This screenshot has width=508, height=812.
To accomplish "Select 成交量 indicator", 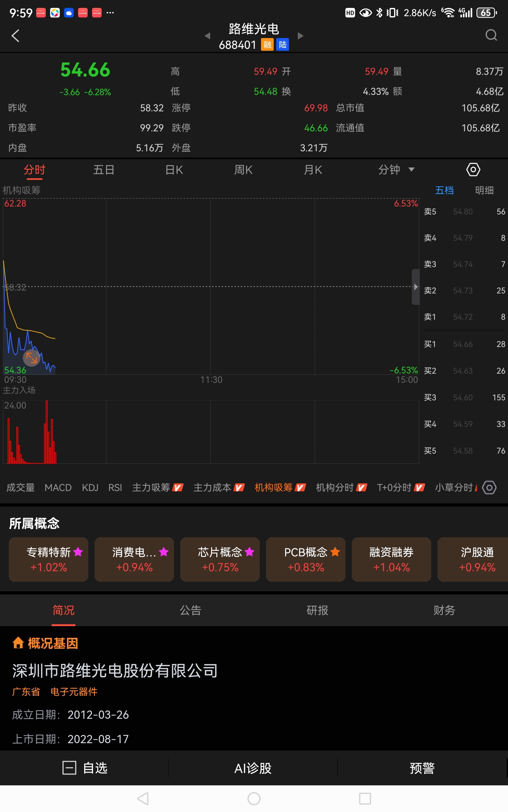I will pyautogui.click(x=21, y=488).
